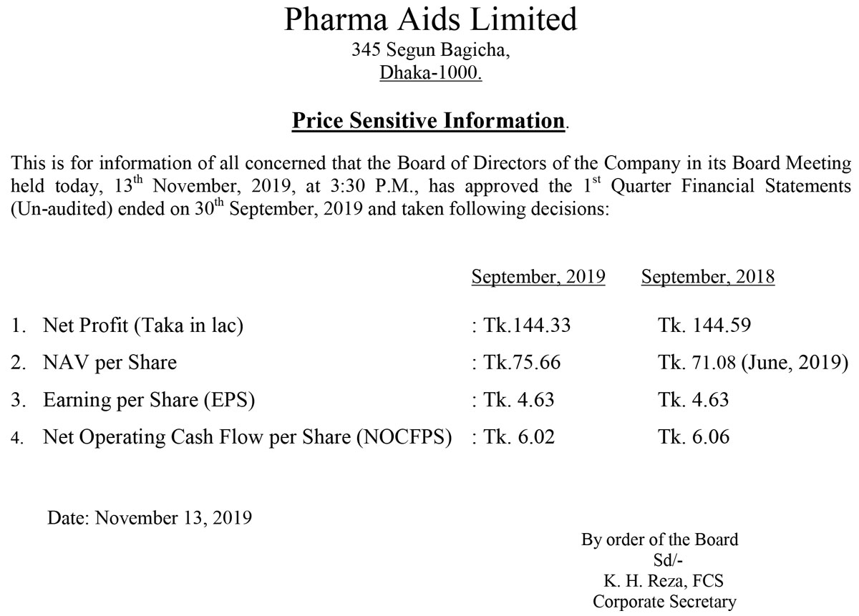Viewport: 859px width, 616px height.
Task: Select the September, 2018 column header
Action: [x=707, y=278]
